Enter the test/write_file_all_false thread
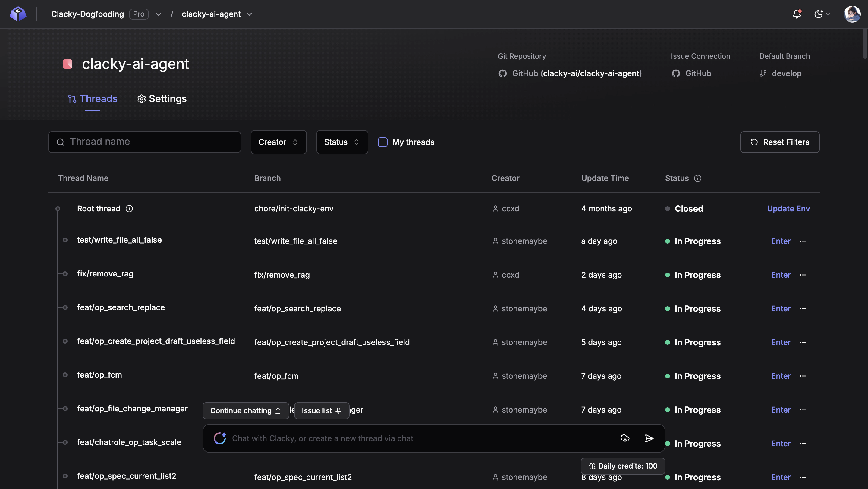This screenshot has width=868, height=489. point(781,241)
